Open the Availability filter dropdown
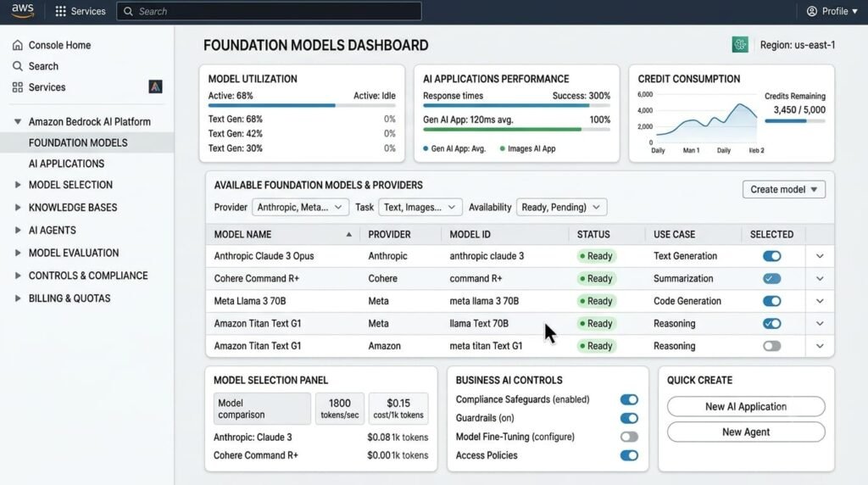This screenshot has height=485, width=868. [561, 207]
